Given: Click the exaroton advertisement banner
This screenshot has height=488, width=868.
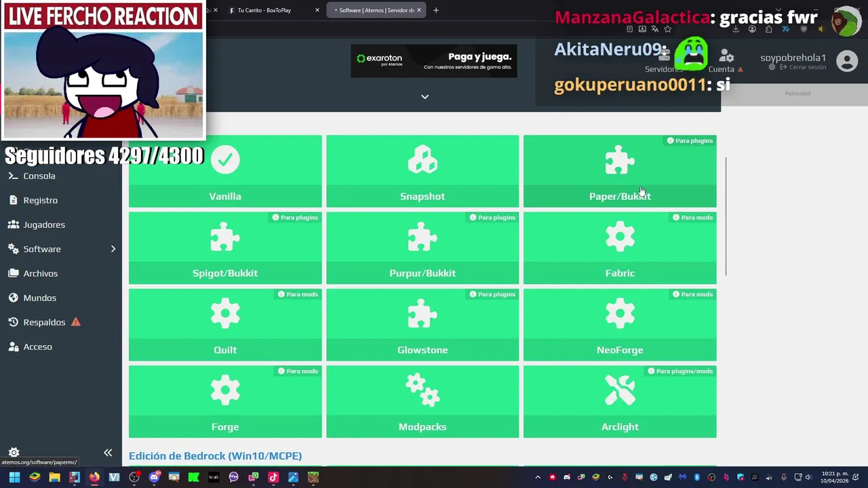Looking at the screenshot, I should (434, 61).
